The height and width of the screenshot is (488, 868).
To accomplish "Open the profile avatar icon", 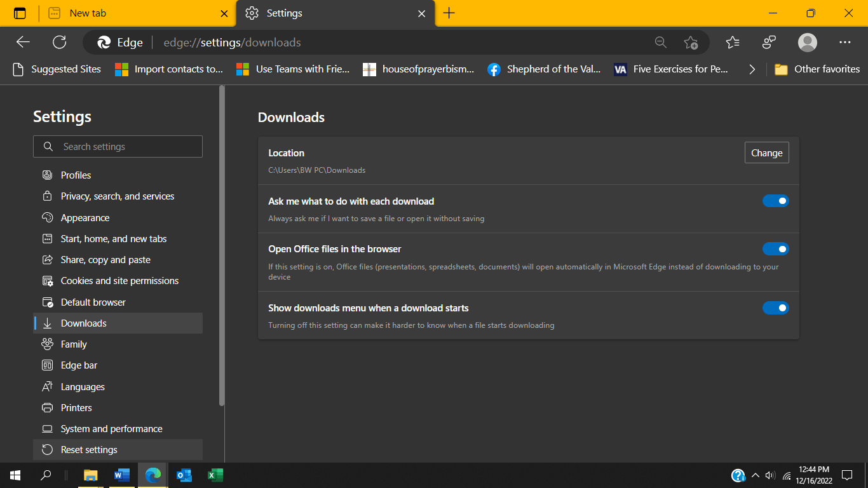I will pos(808,43).
